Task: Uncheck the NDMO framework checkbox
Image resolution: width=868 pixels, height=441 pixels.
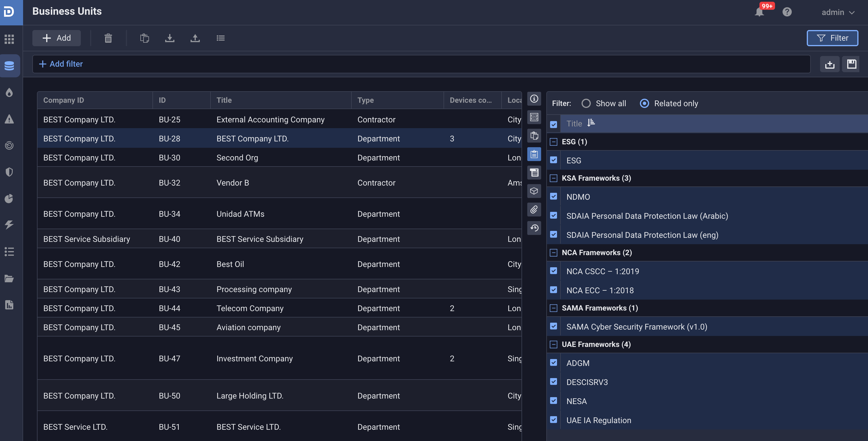Action: click(553, 197)
